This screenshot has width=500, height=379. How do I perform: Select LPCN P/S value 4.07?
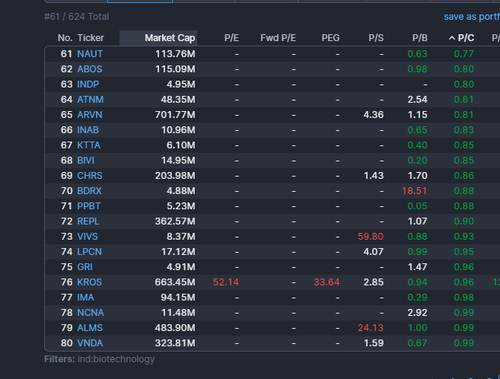(x=373, y=252)
